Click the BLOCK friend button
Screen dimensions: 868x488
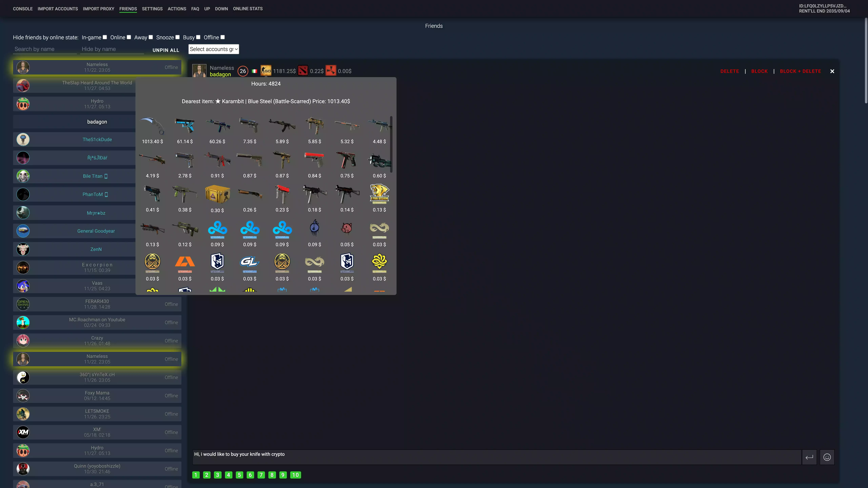pyautogui.click(x=759, y=71)
